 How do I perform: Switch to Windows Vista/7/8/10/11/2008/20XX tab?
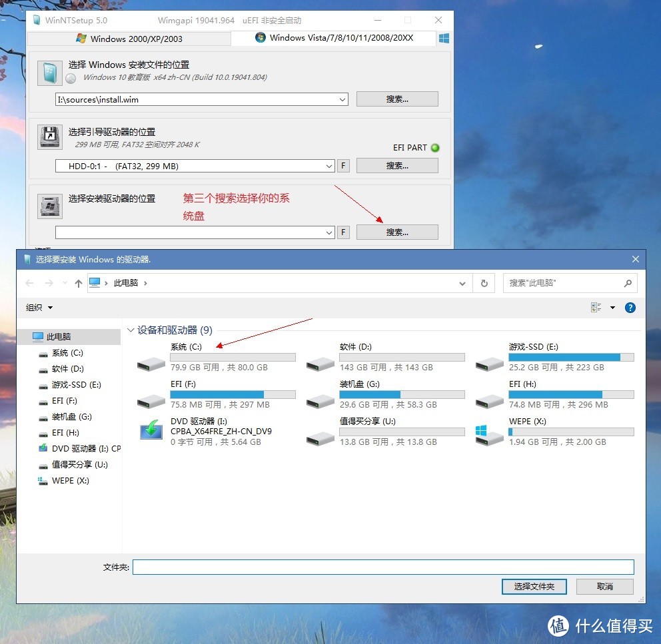click(333, 38)
